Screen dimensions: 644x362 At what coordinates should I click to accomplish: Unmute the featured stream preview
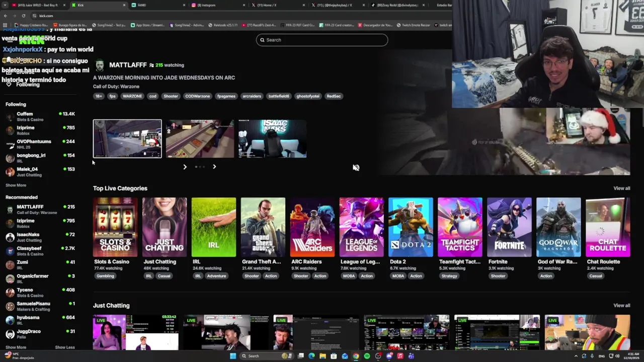pos(356,167)
